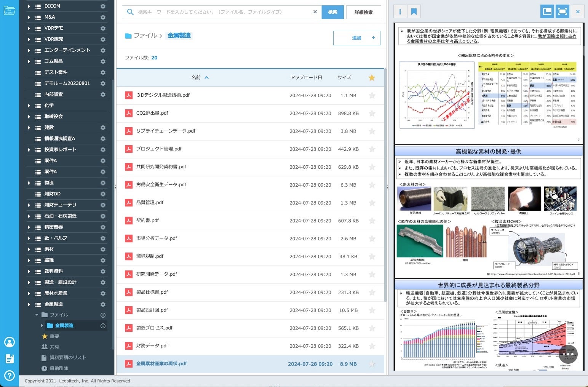Image resolution: width=588 pixels, height=387 pixels.
Task: Open the user account icon in blue sidebar
Action: 10,342
